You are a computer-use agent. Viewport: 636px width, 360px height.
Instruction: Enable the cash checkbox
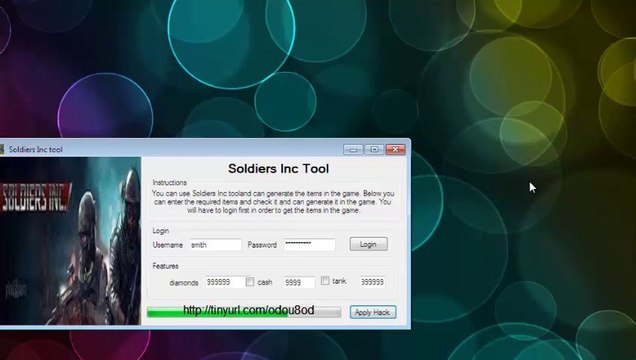(250, 281)
